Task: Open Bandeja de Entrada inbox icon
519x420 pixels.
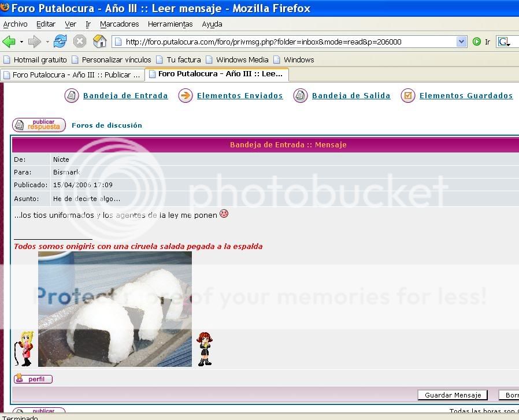Action: point(72,96)
